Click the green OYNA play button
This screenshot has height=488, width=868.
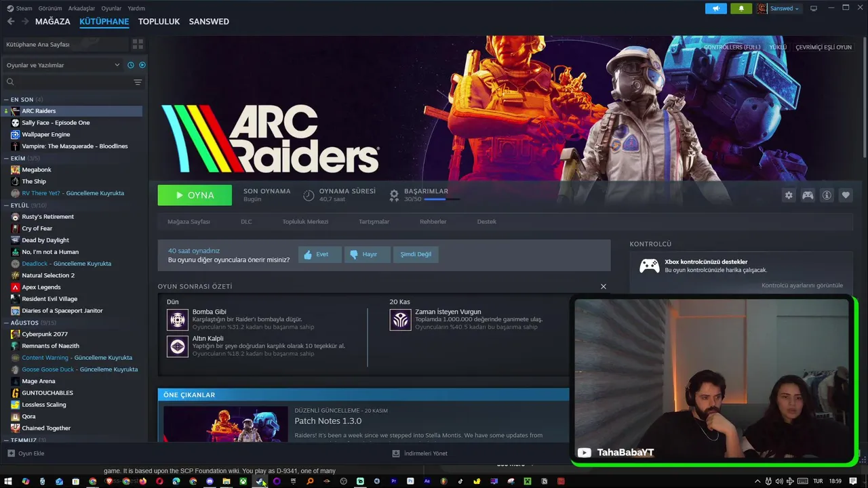click(195, 195)
